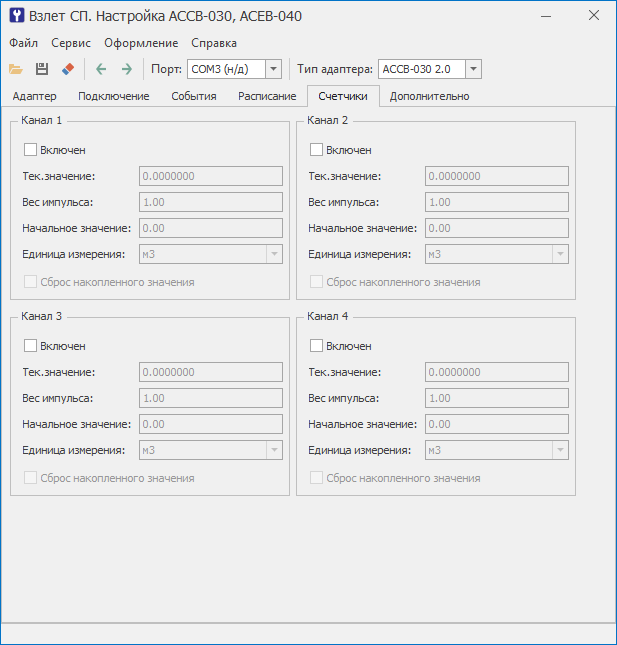Viewport: 617px width, 645px height.
Task: Toggle the Канал 2 Включен checkbox
Action: click(317, 150)
